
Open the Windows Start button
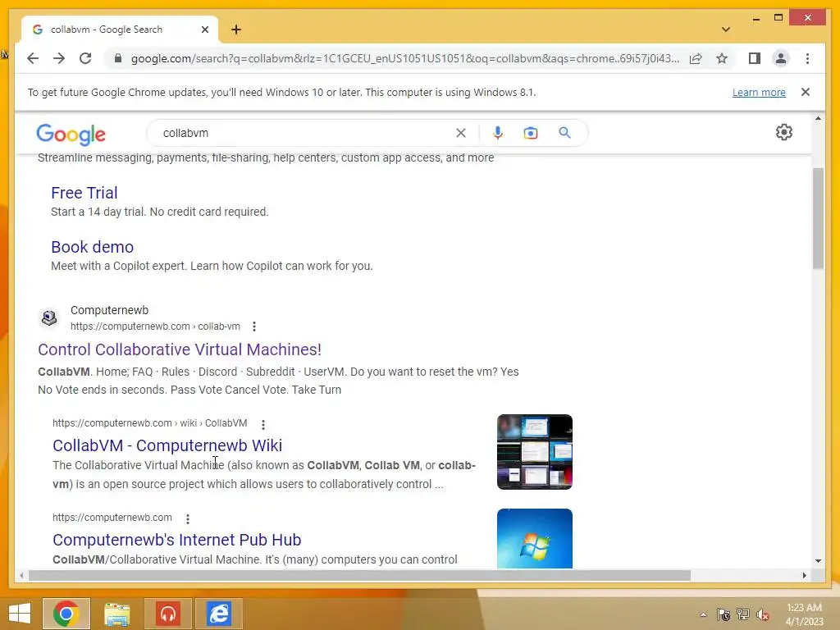[20, 614]
